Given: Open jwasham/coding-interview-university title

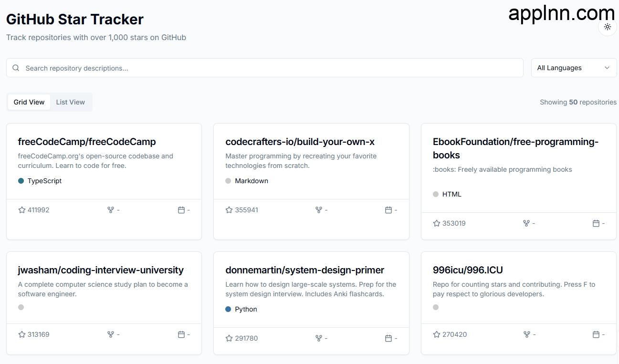Looking at the screenshot, I should click(101, 270).
